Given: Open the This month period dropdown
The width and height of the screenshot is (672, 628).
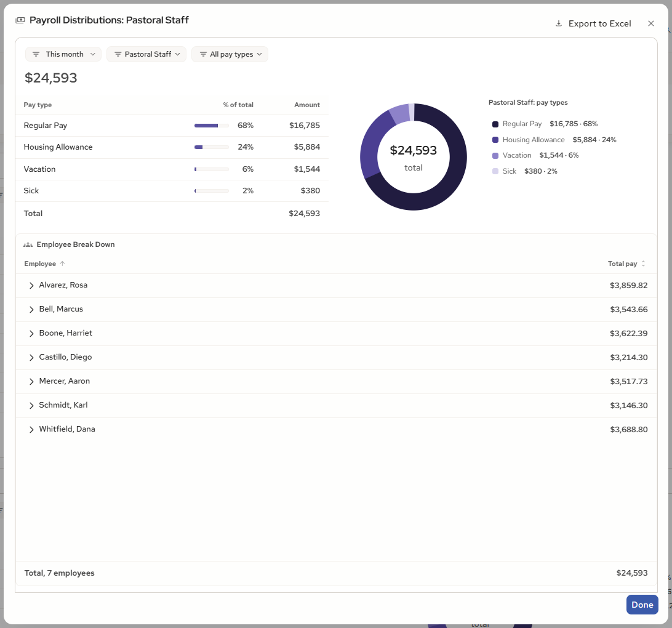Looking at the screenshot, I should pyautogui.click(x=63, y=54).
